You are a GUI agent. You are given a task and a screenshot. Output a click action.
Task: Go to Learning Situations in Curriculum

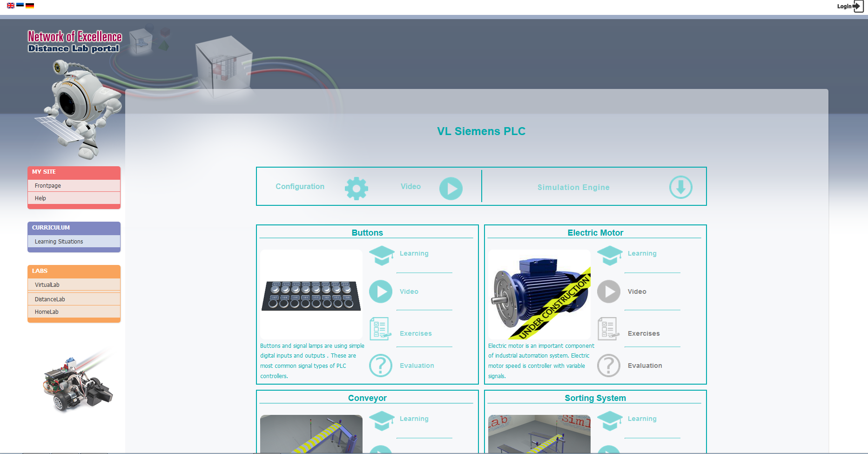tap(59, 242)
